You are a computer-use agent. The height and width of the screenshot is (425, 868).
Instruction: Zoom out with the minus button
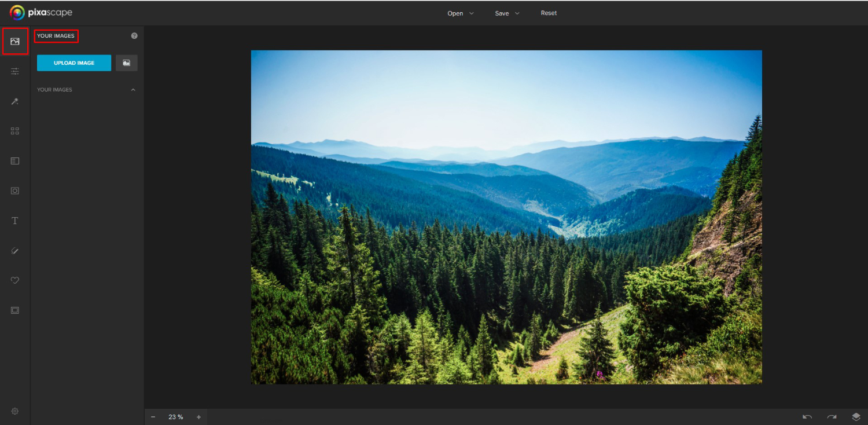coord(153,417)
